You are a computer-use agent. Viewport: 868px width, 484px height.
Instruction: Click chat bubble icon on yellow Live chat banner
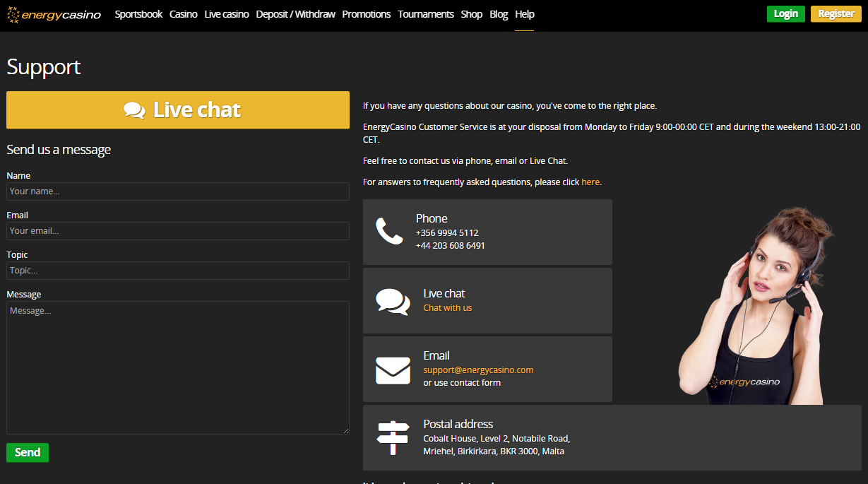pos(134,110)
